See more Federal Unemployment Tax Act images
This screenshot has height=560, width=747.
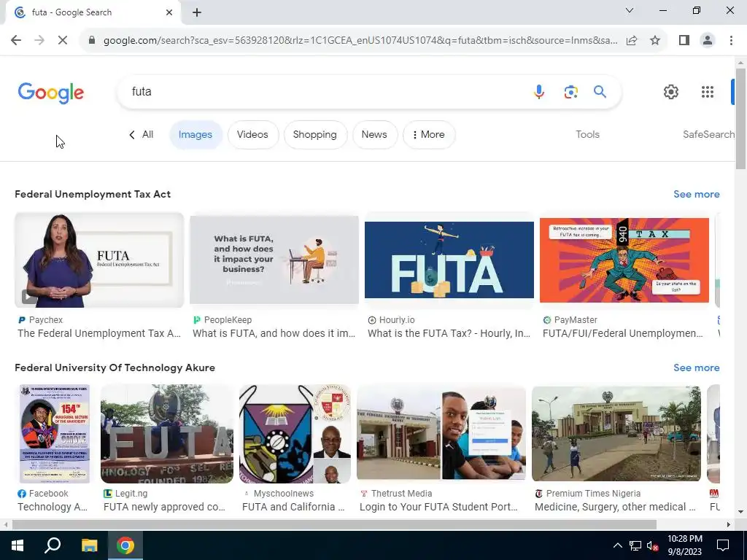coord(696,194)
